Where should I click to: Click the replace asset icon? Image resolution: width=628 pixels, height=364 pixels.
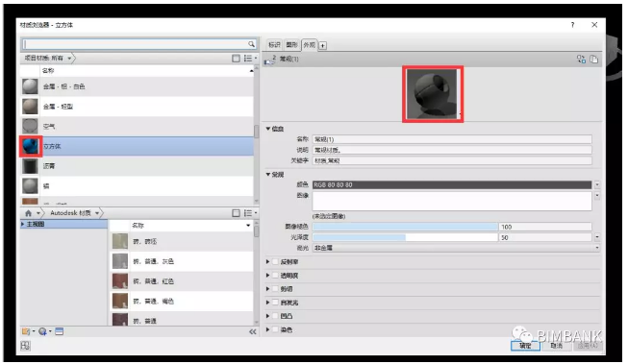click(x=581, y=60)
